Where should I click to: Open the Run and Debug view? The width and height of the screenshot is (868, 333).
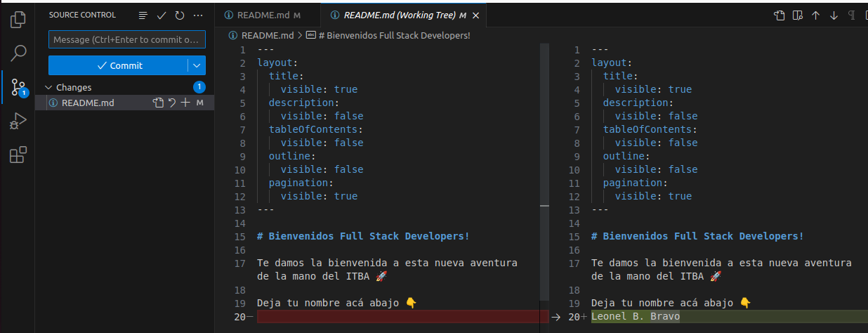tap(18, 122)
